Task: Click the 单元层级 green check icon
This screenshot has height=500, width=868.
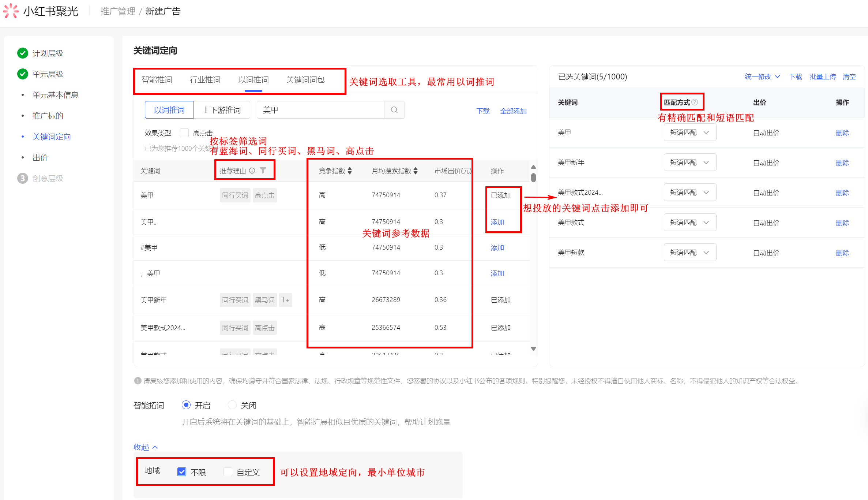Action: 23,74
